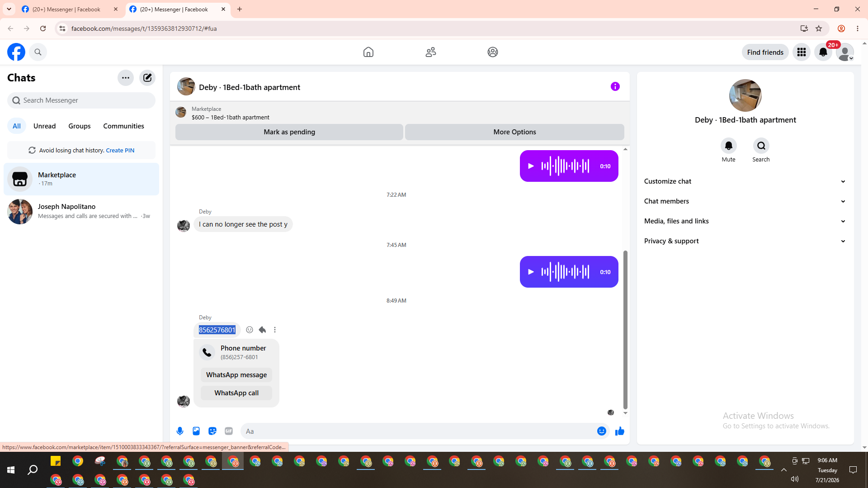Reload the page
Screen dimensions: 868x488
(43, 28)
